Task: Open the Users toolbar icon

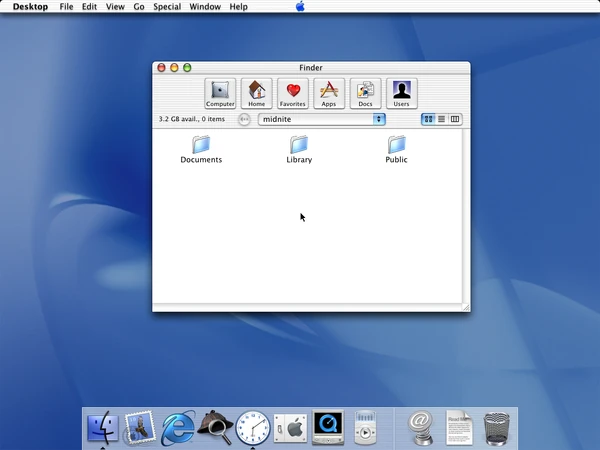Action: tap(401, 93)
